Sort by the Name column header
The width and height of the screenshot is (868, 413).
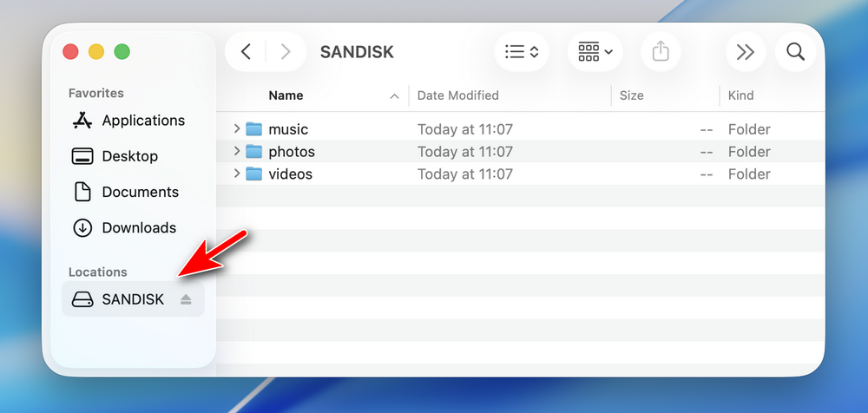pos(286,95)
